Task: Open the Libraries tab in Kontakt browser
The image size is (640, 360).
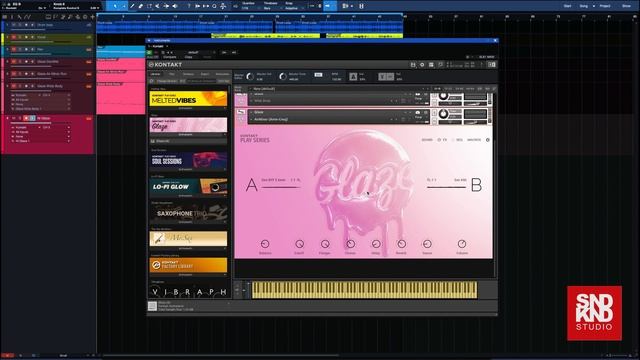Action: tap(156, 74)
